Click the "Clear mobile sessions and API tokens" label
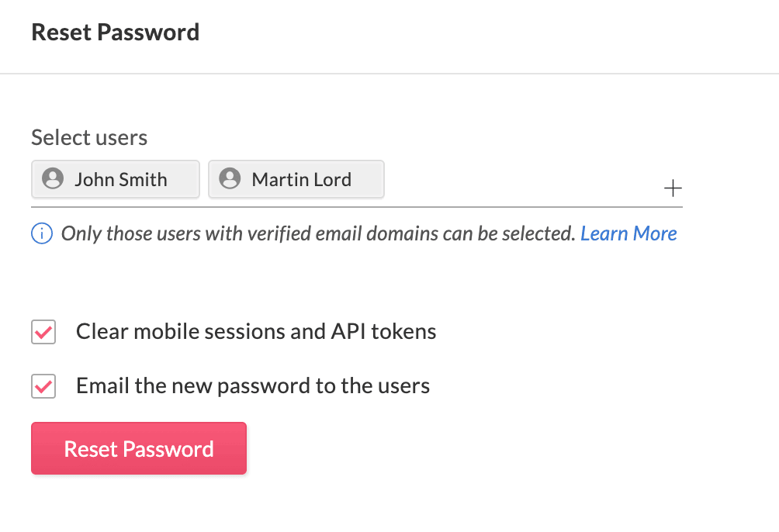779x532 pixels. click(256, 332)
